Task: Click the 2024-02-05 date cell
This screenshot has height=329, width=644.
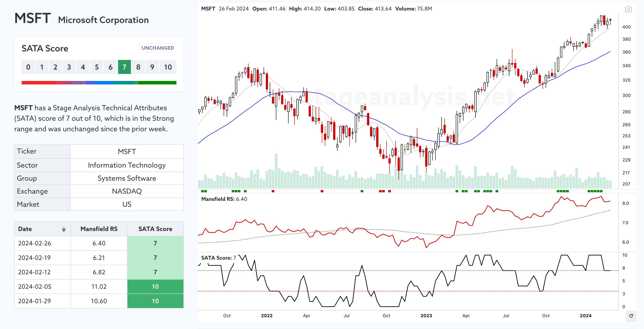Action: pos(43,287)
